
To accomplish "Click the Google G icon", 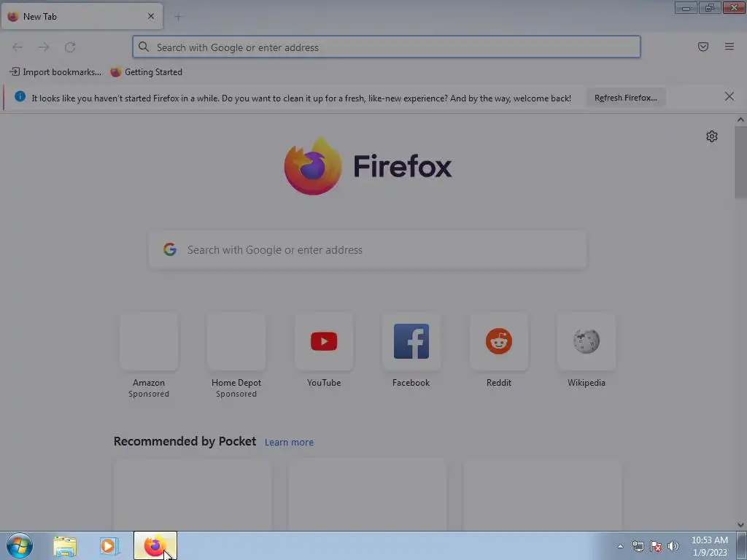I will [170, 249].
